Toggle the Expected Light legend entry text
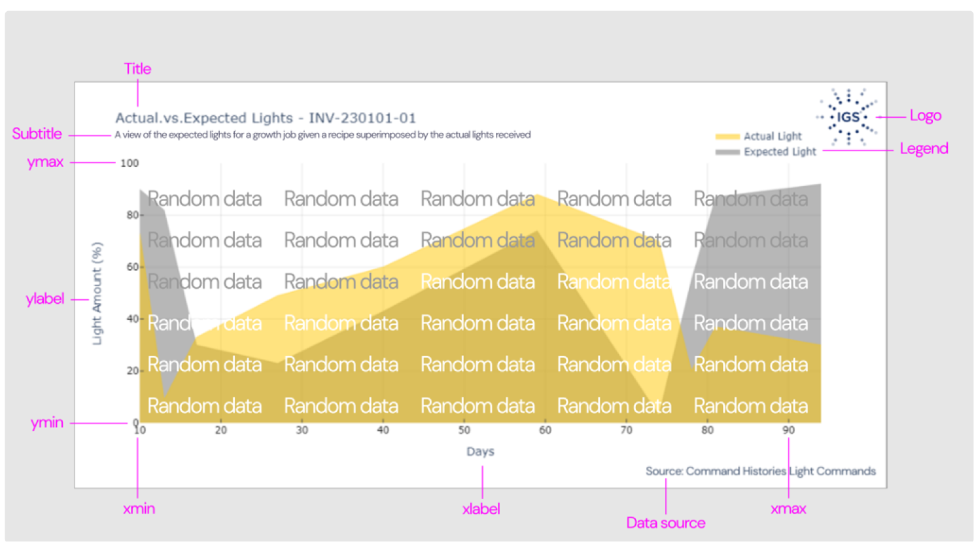 tap(780, 152)
